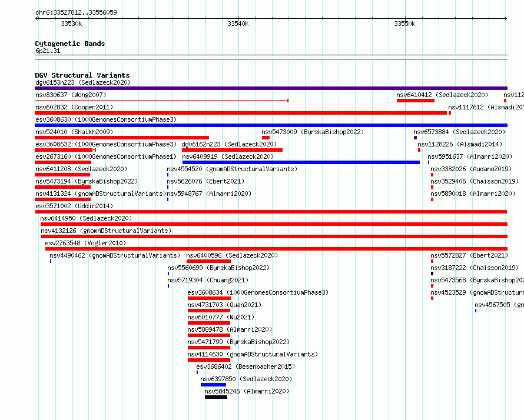Select esv3686402 (Besenbacher2015) label
Image resolution: width=524 pixels, height=420 pixels.
pyautogui.click(x=246, y=366)
